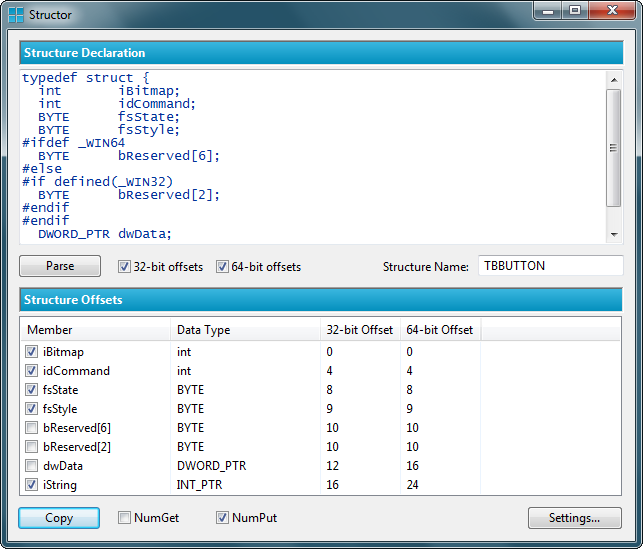This screenshot has height=549, width=643.
Task: Check the dwData member checkbox
Action: [x=31, y=466]
